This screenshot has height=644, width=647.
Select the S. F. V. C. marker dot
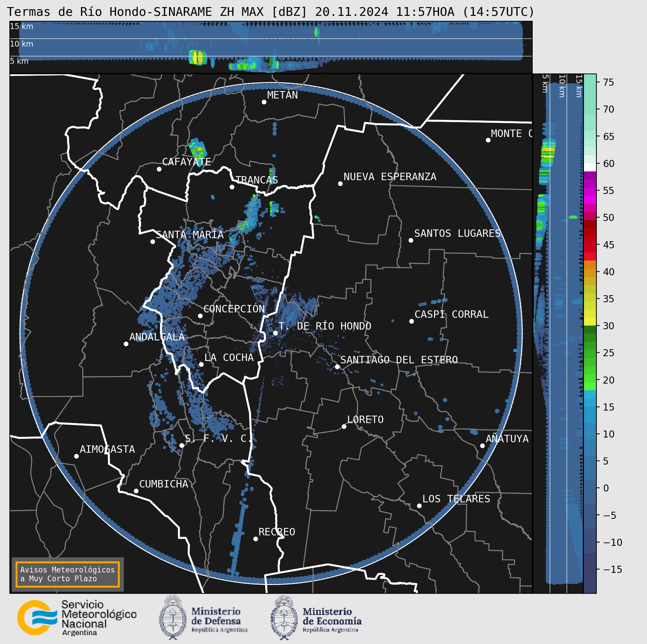tap(182, 445)
